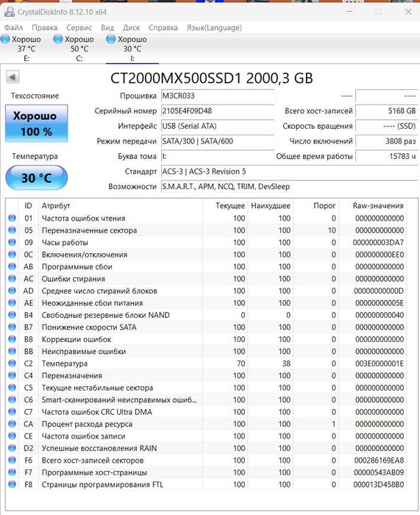
Task: Click status icon for C4 Переназначения row
Action: click(x=13, y=375)
